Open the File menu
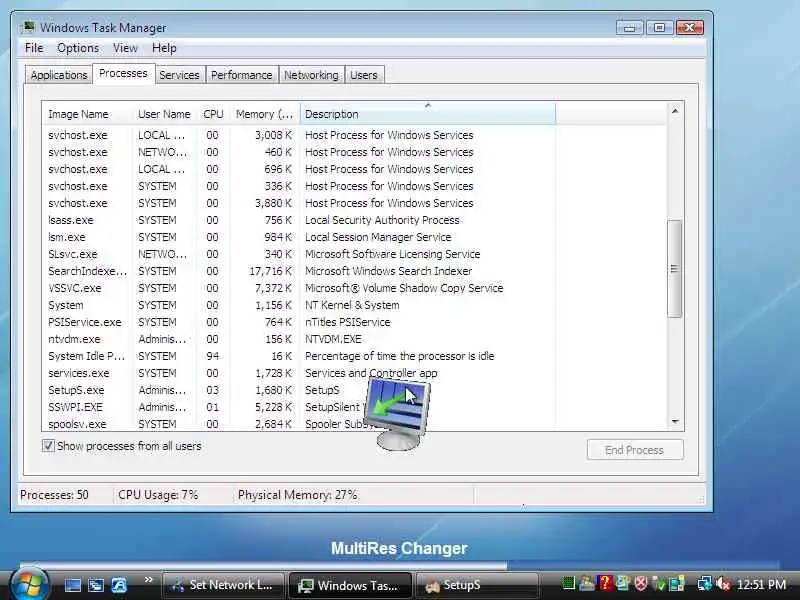This screenshot has width=800, height=600. 34,48
